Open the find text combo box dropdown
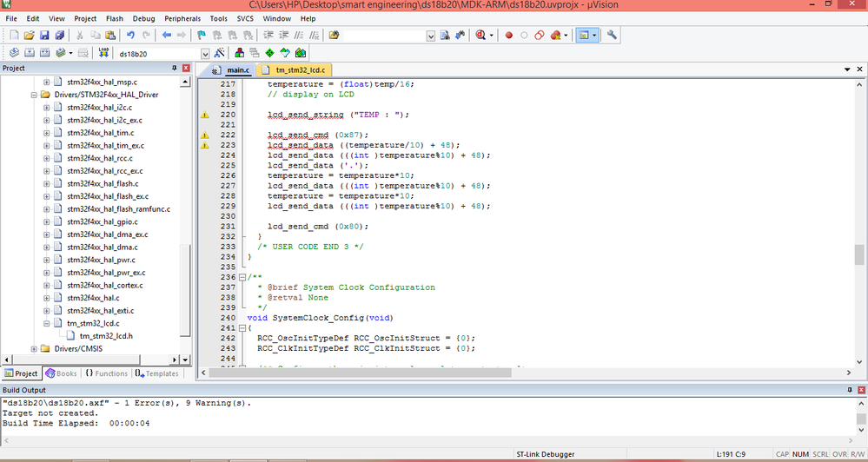The image size is (868, 462). click(x=431, y=36)
